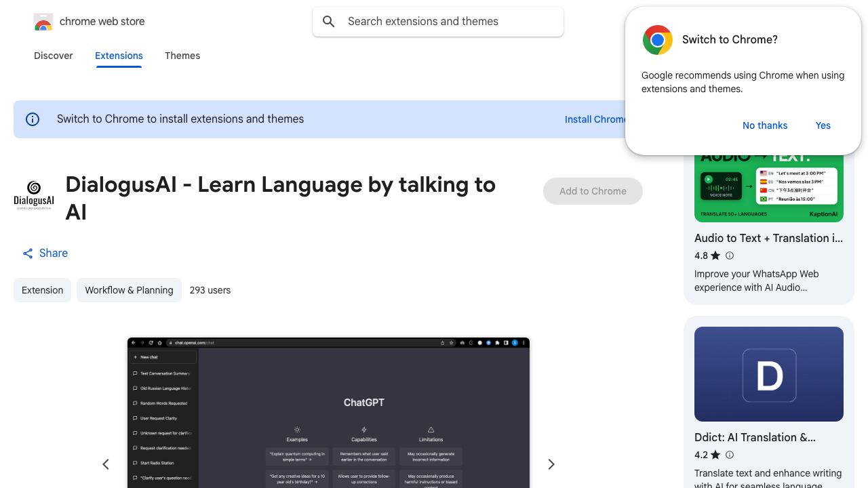Open Workflow & Planning category
Viewport: 868px width, 488px height.
[x=129, y=290]
